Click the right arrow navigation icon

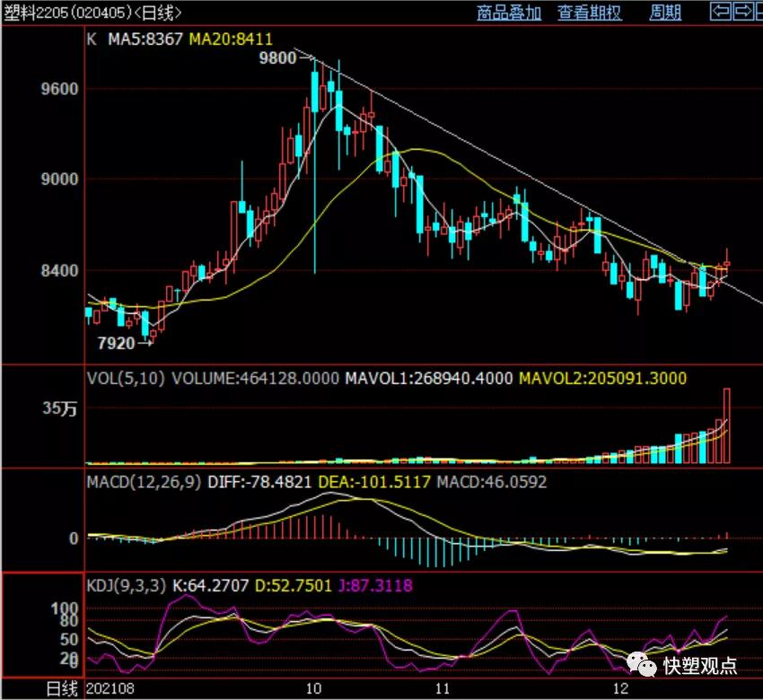click(x=742, y=12)
